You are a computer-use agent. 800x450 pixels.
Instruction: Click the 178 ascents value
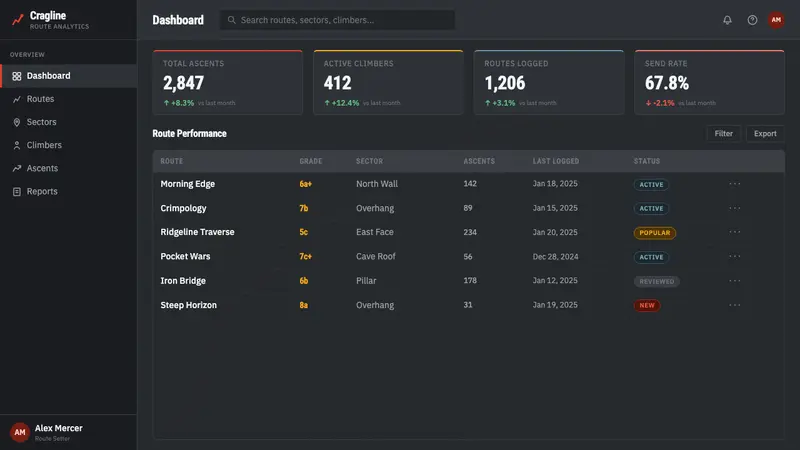[x=470, y=281]
